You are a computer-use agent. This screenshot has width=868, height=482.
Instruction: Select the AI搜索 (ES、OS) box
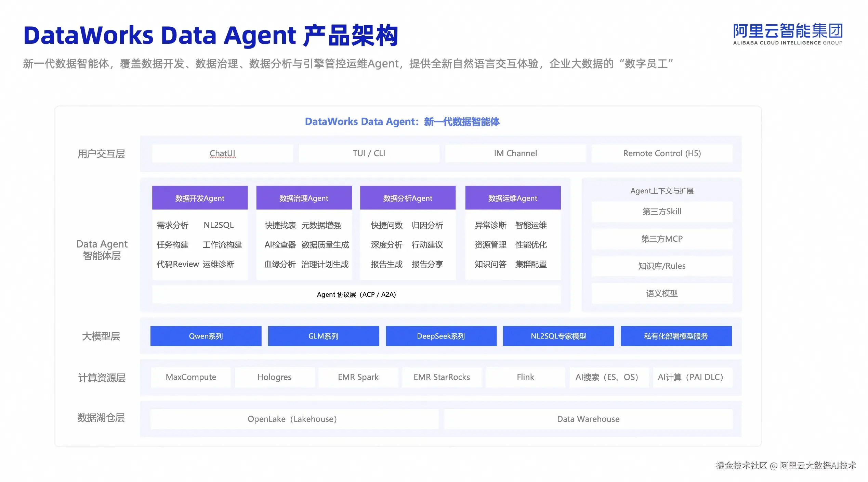(609, 377)
